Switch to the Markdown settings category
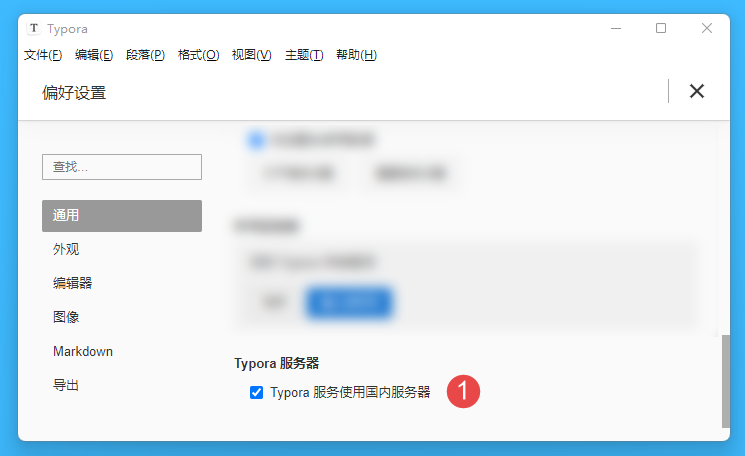Viewport: 745px width, 456px height. (x=83, y=352)
